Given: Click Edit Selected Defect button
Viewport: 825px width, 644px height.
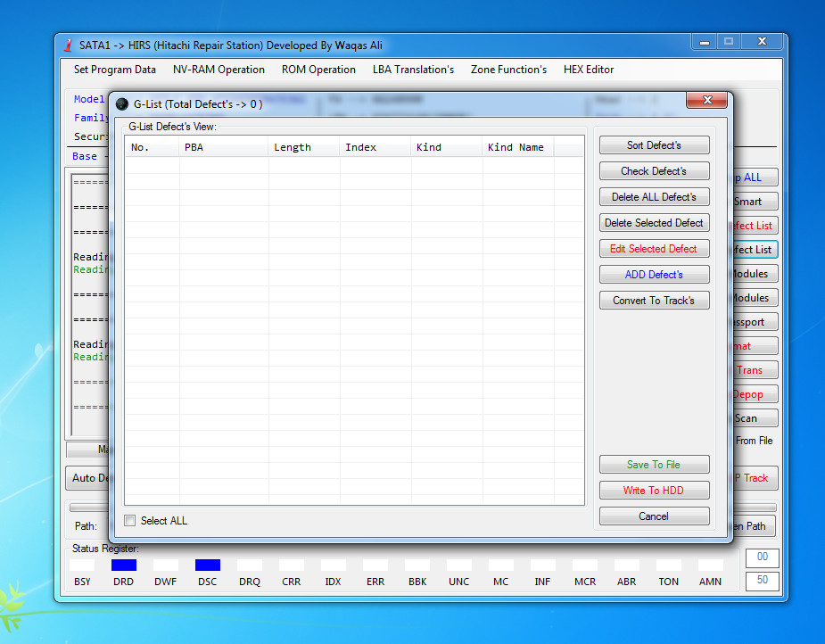Looking at the screenshot, I should 654,248.
